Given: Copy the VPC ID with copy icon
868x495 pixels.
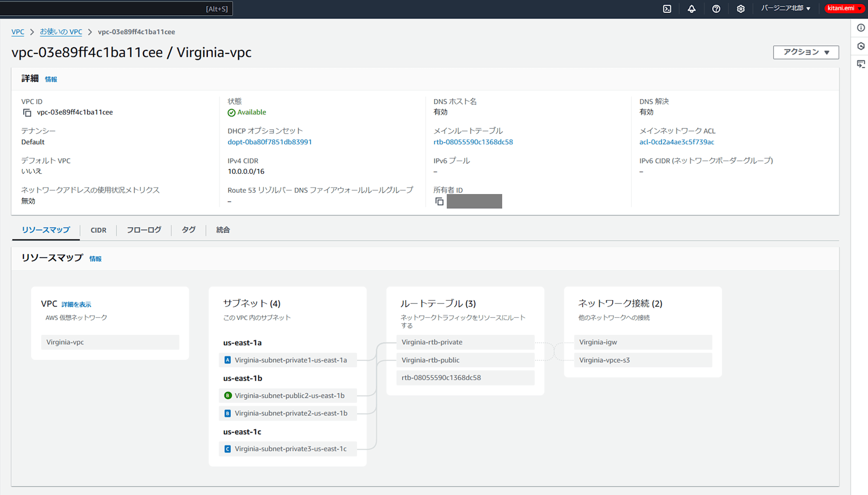Looking at the screenshot, I should click(27, 113).
